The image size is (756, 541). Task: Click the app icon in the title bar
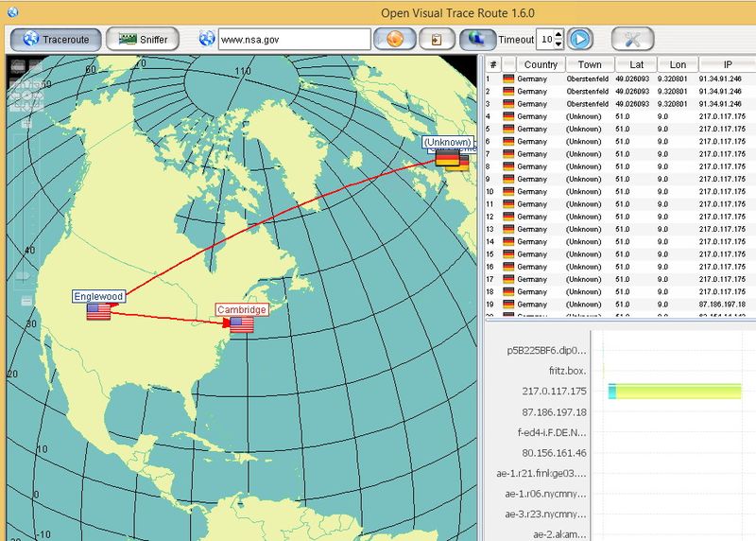(13, 11)
